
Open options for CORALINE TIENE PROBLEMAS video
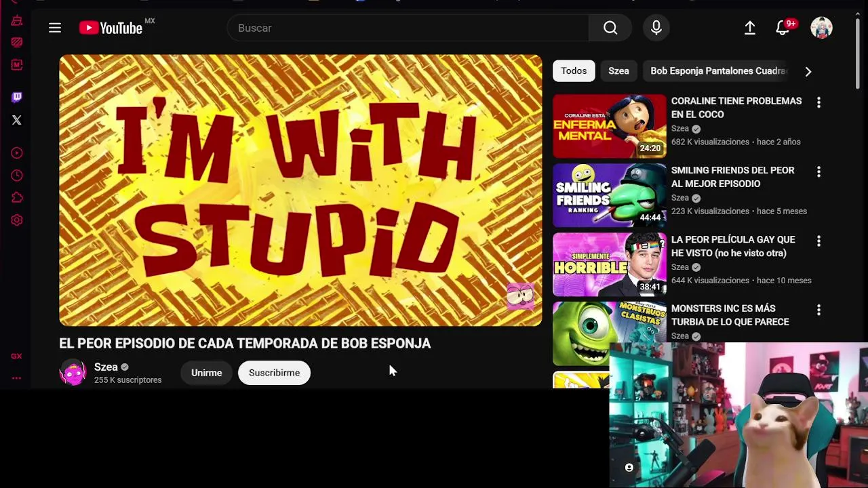[x=818, y=102]
